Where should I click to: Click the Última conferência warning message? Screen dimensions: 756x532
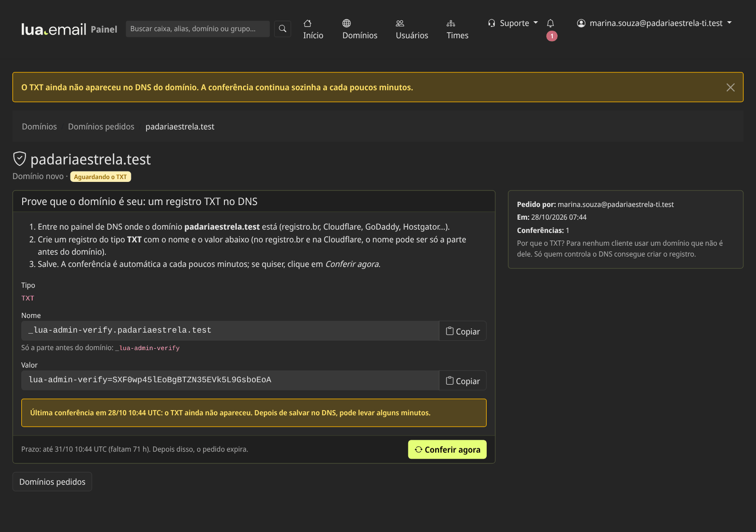[254, 413]
